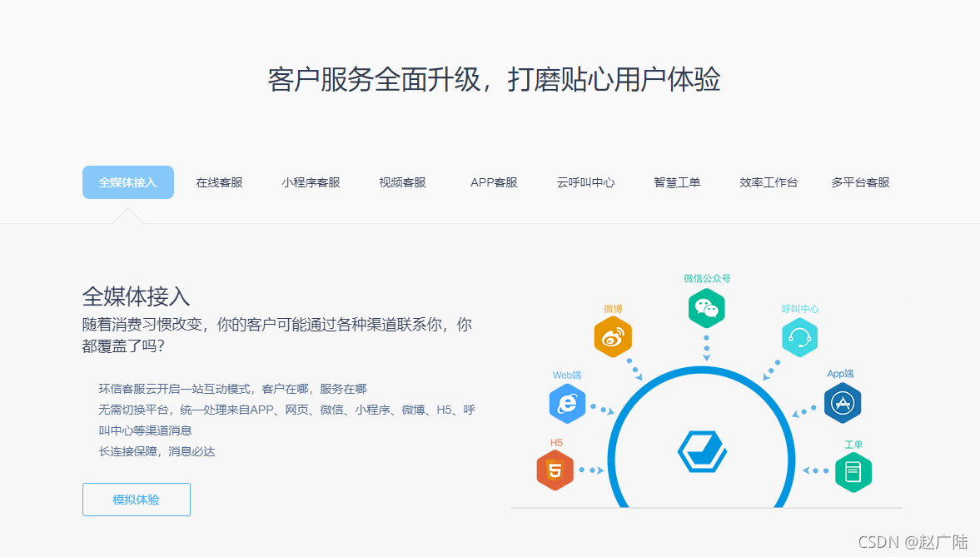Image resolution: width=980 pixels, height=557 pixels.
Task: Switch to the 在线客服 tab
Action: click(x=220, y=183)
